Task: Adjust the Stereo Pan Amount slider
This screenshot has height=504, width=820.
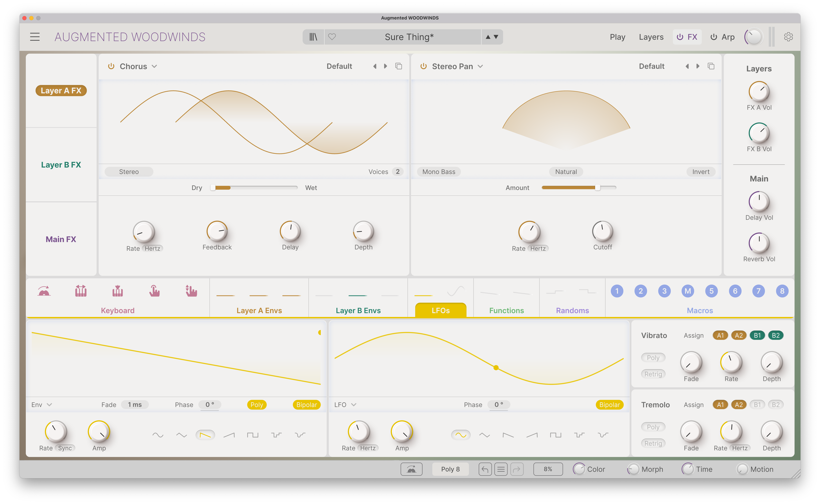Action: click(579, 188)
